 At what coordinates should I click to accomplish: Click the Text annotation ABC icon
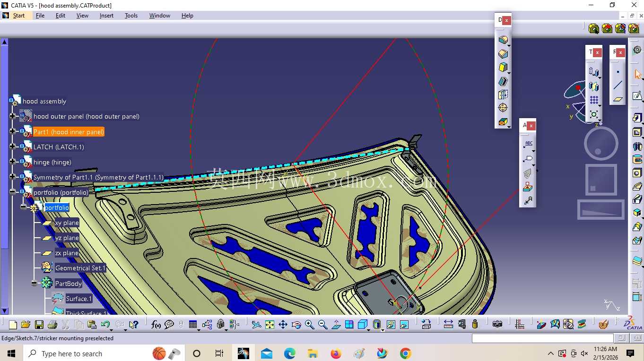[529, 144]
